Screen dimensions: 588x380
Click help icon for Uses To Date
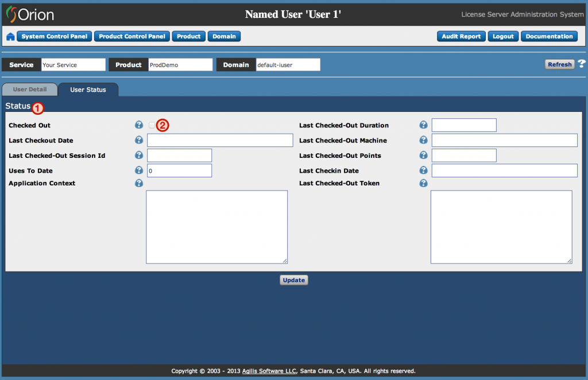click(x=139, y=170)
